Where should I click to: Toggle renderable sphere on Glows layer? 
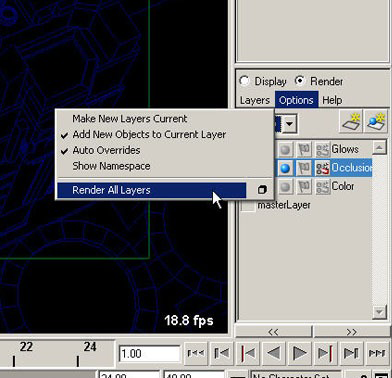285,150
